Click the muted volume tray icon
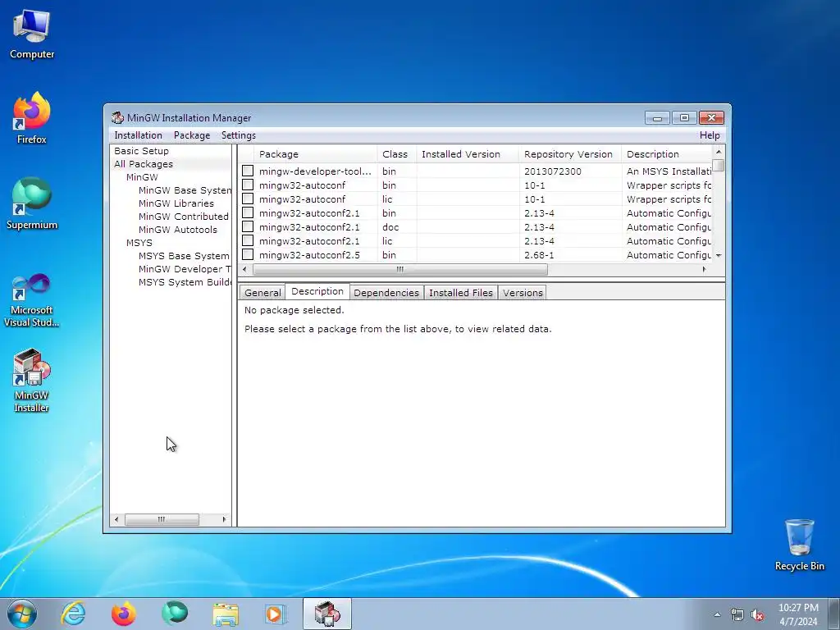Screen dimensions: 840x630 [757, 615]
